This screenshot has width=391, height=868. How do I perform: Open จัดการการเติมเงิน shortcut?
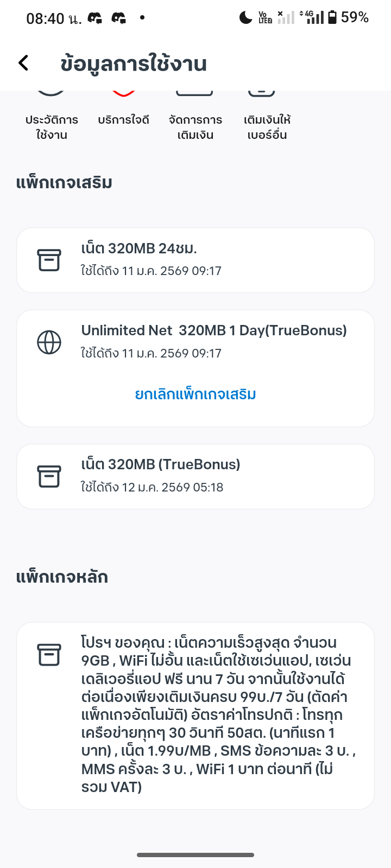click(195, 126)
